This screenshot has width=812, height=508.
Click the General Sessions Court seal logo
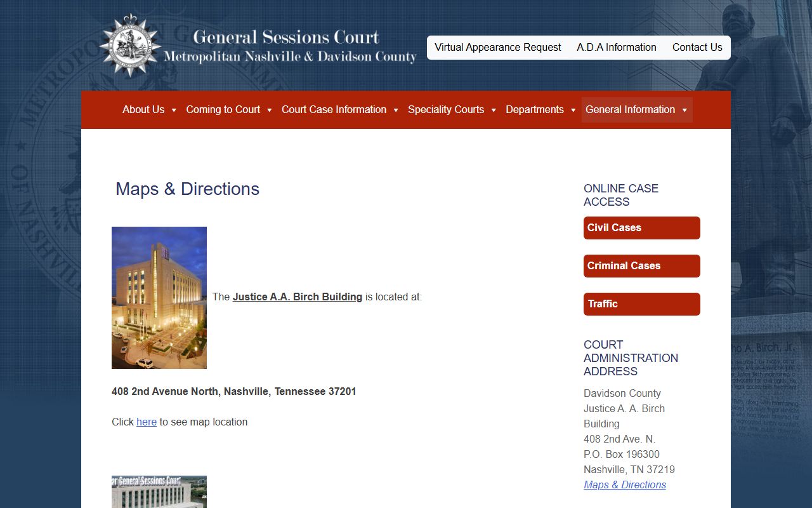[131, 46]
